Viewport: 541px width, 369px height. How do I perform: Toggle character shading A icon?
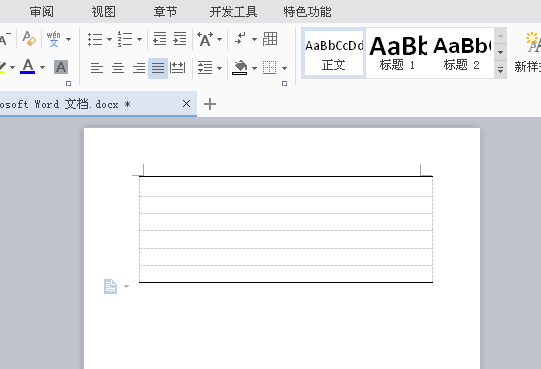click(x=61, y=67)
